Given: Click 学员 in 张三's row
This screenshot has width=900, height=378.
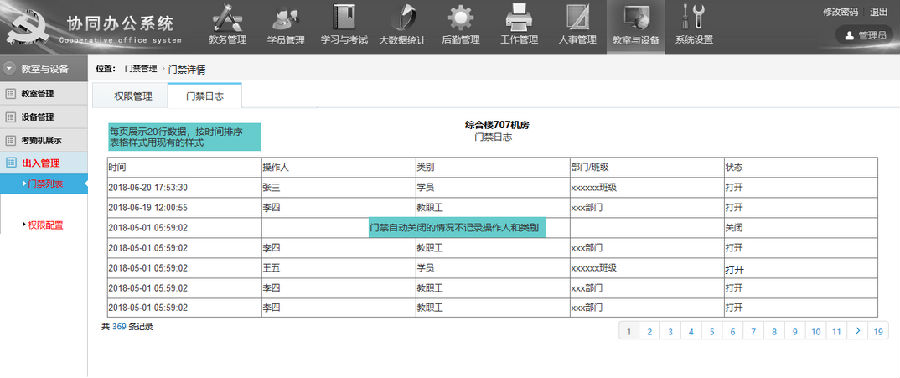Looking at the screenshot, I should click(425, 188).
